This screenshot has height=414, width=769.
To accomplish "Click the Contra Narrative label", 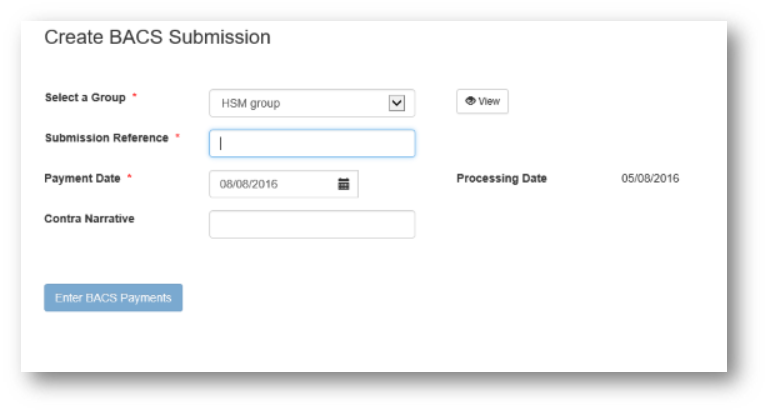I will tap(89, 218).
